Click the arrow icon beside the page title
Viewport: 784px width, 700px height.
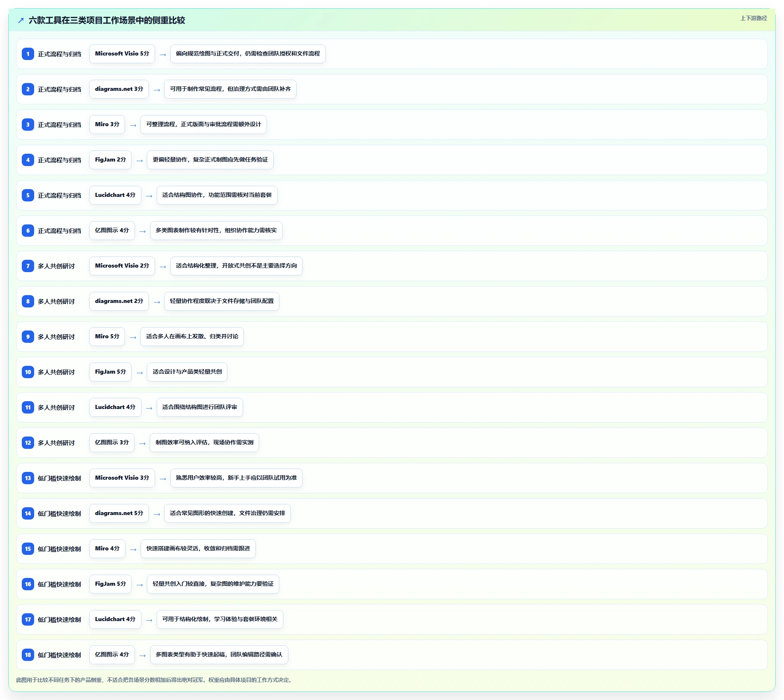coord(21,20)
